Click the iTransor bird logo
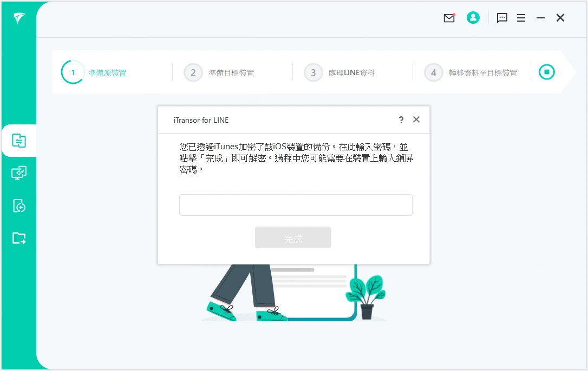The image size is (588, 371). 19,18
